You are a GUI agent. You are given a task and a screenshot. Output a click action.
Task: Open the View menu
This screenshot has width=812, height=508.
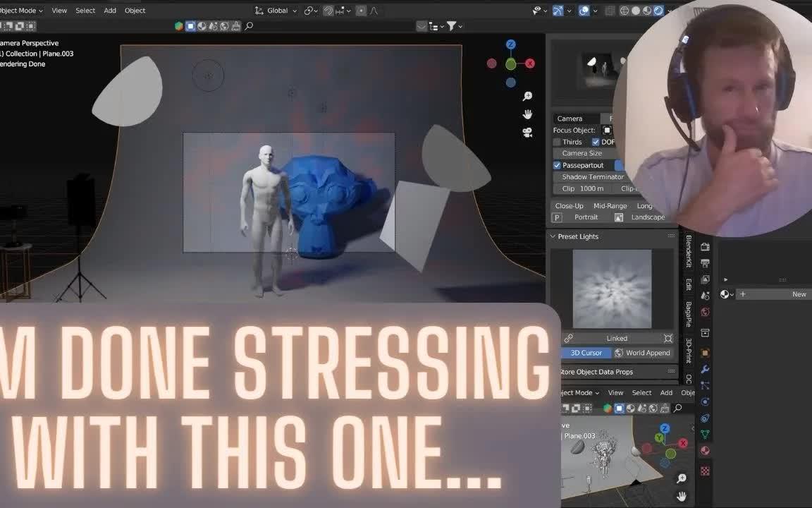(59, 10)
